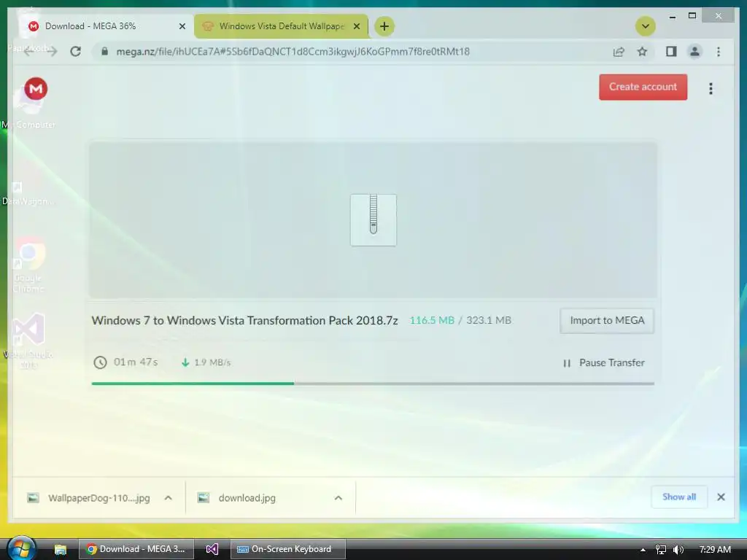Click Pause Transfer
747x560 pixels.
[604, 363]
